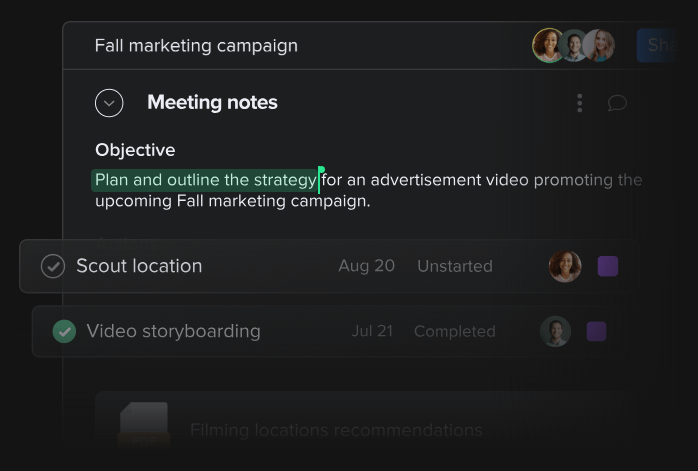The height and width of the screenshot is (471, 698).
Task: Click the Fall marketing campaign title
Action: tap(196, 46)
